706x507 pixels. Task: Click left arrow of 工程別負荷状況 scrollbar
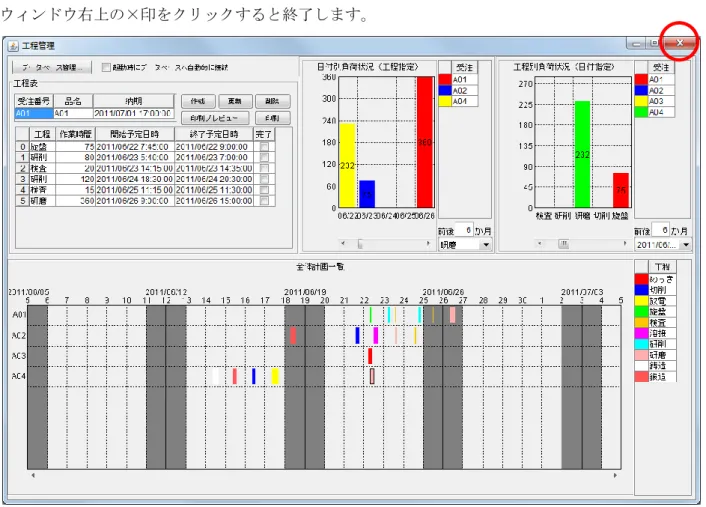[540, 244]
